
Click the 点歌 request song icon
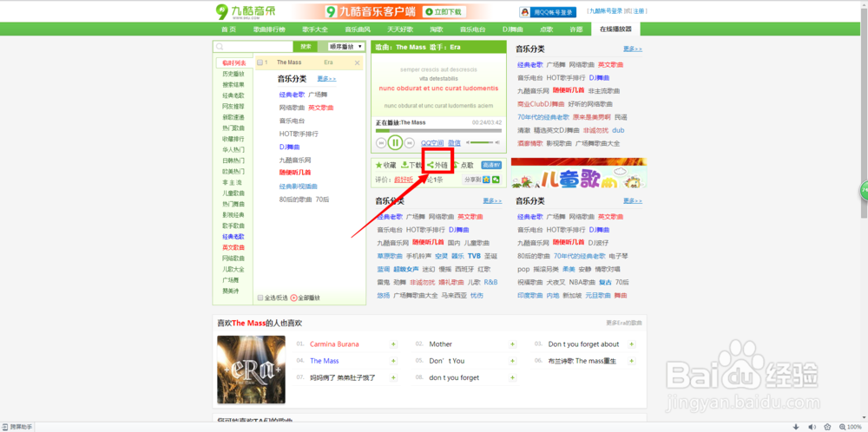pyautogui.click(x=457, y=165)
